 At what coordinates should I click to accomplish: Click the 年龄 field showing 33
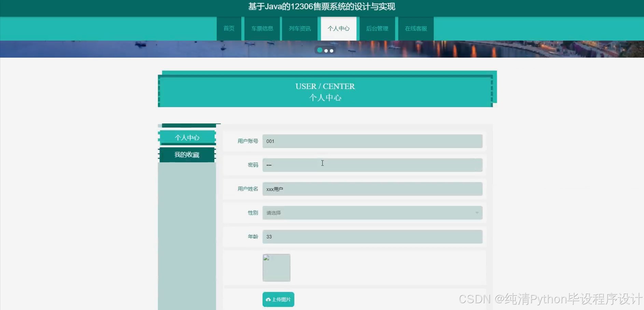point(372,236)
